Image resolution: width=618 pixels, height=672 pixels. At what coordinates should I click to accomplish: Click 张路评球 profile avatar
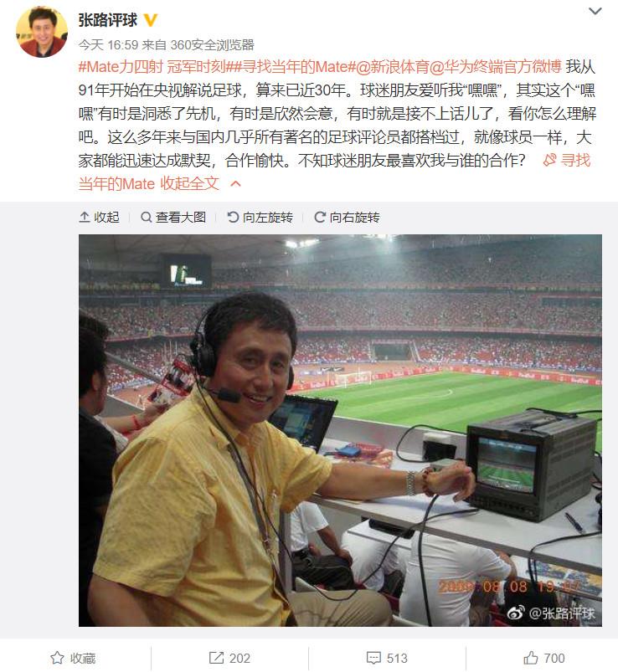tap(42, 31)
